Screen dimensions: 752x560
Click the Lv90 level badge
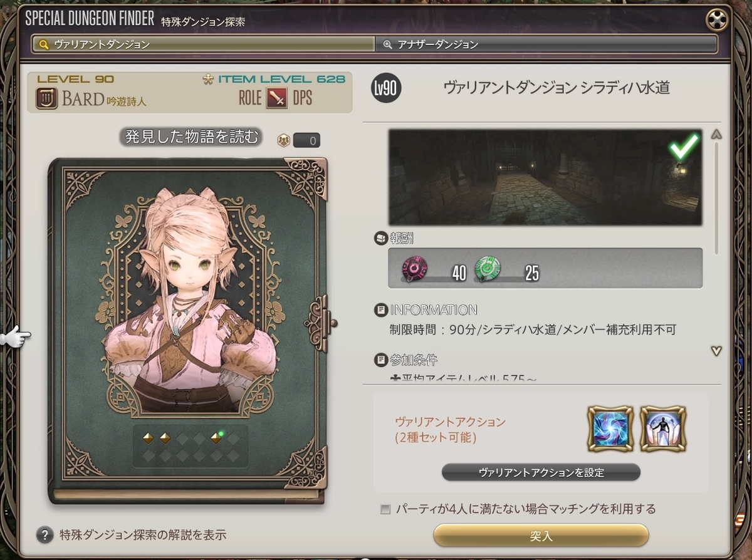click(x=386, y=89)
